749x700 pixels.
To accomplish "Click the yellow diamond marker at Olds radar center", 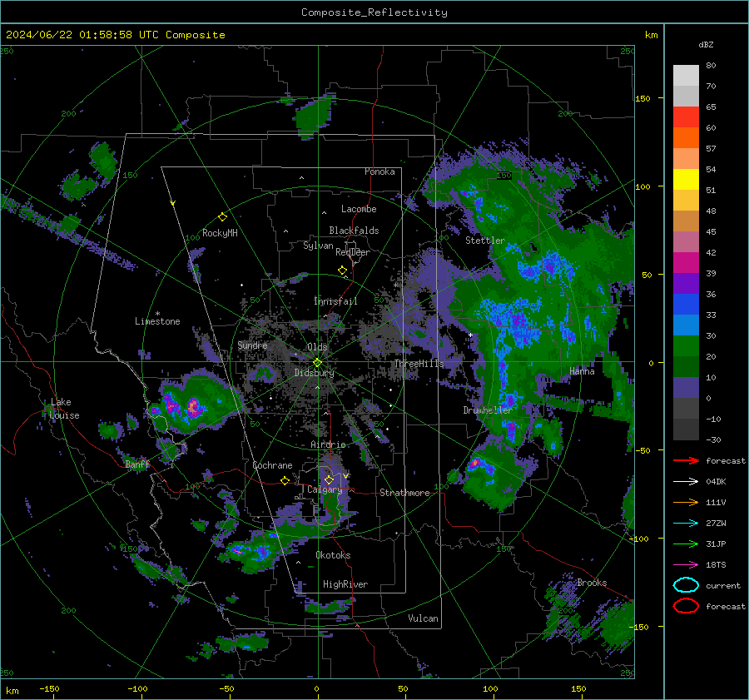I will point(317,363).
